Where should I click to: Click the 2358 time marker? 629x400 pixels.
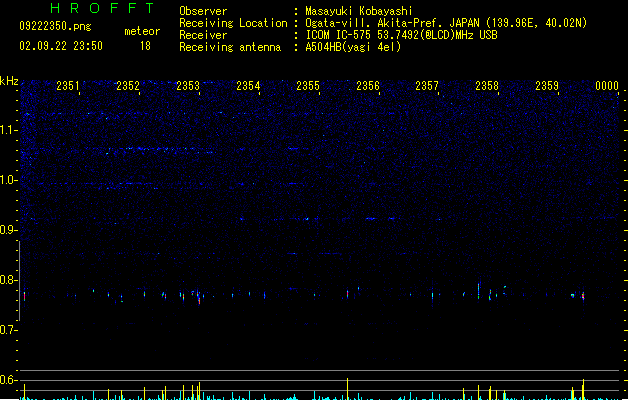[x=487, y=86]
